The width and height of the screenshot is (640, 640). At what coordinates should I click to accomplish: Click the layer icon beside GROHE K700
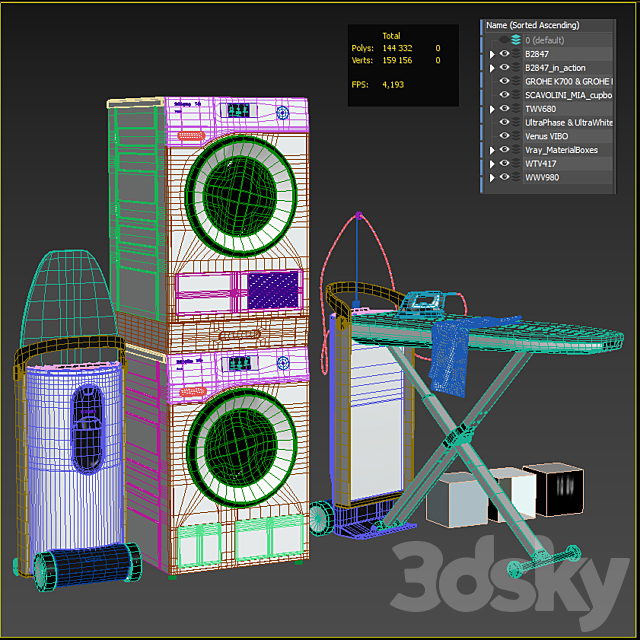[x=517, y=81]
